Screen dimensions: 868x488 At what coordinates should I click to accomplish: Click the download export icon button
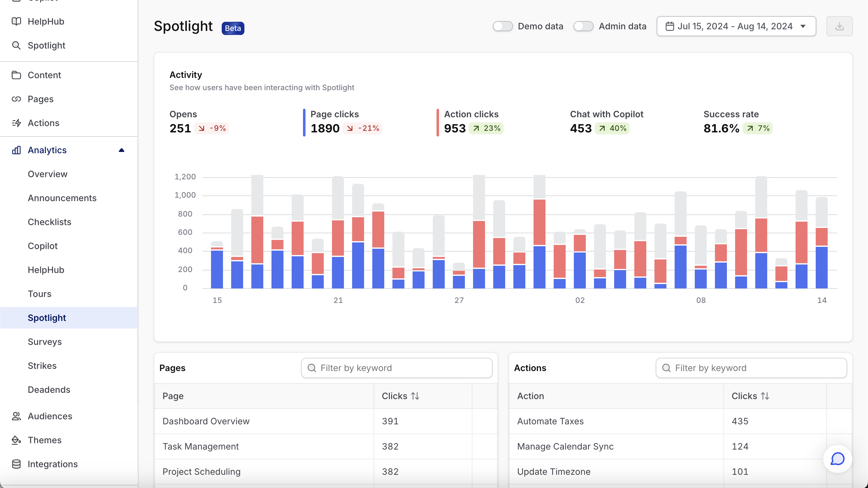[839, 26]
